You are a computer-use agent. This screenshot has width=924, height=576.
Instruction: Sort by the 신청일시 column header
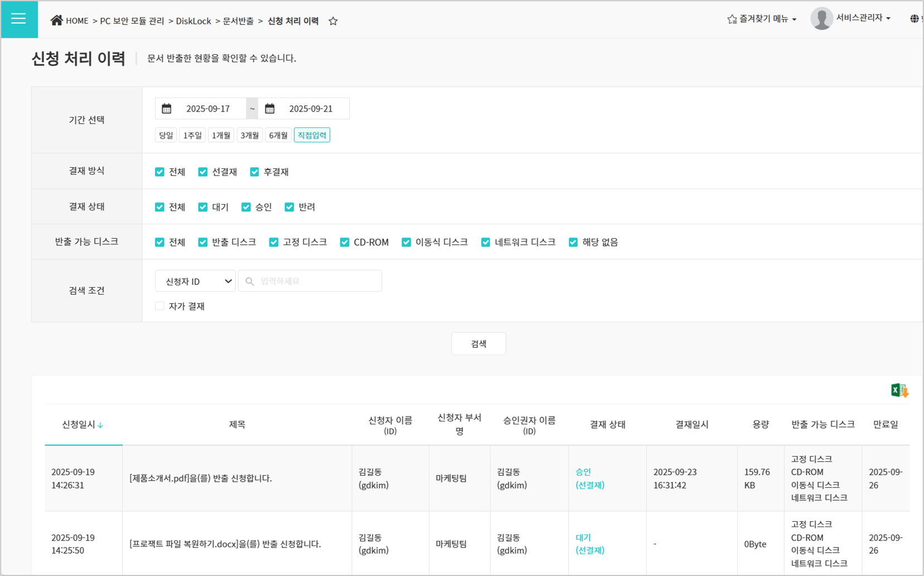point(83,425)
